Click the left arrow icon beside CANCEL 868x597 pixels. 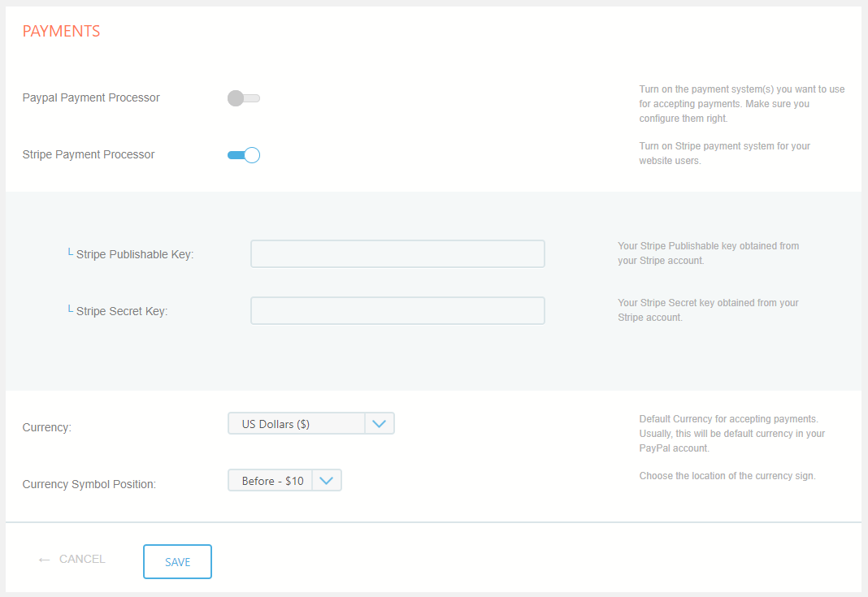coord(44,560)
